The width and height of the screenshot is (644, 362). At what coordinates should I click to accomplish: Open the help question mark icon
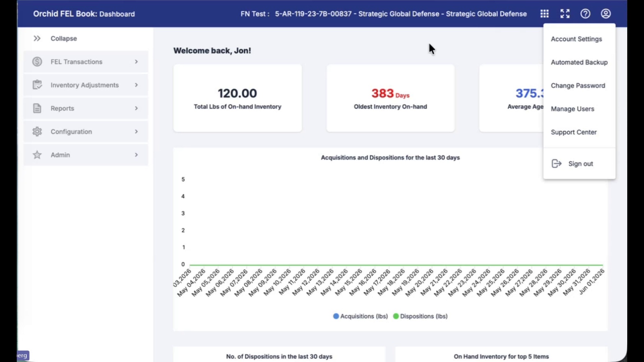585,14
